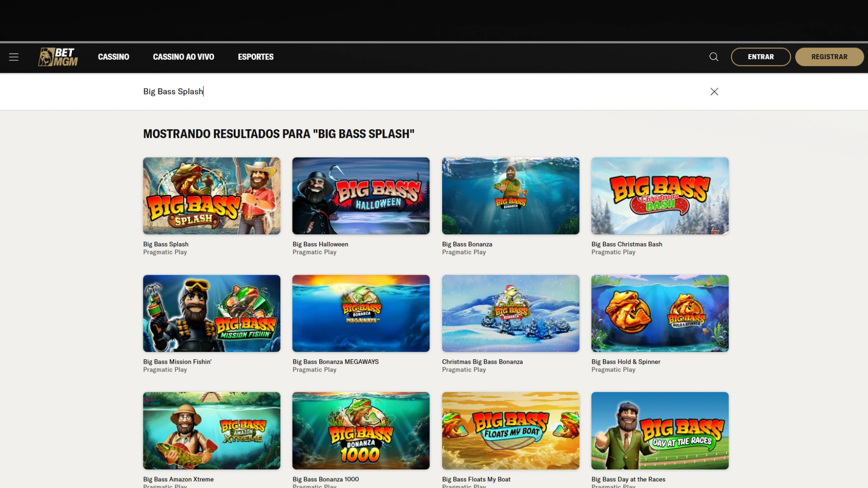Image resolution: width=868 pixels, height=488 pixels.
Task: Open the Big Bass Amazon Xtreme thumbnail
Action: 212,431
